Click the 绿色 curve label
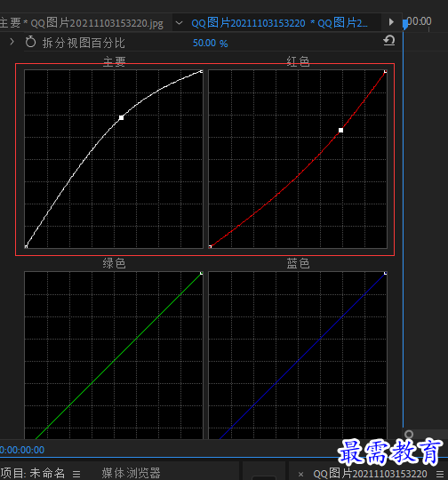448x480 pixels. point(114,263)
